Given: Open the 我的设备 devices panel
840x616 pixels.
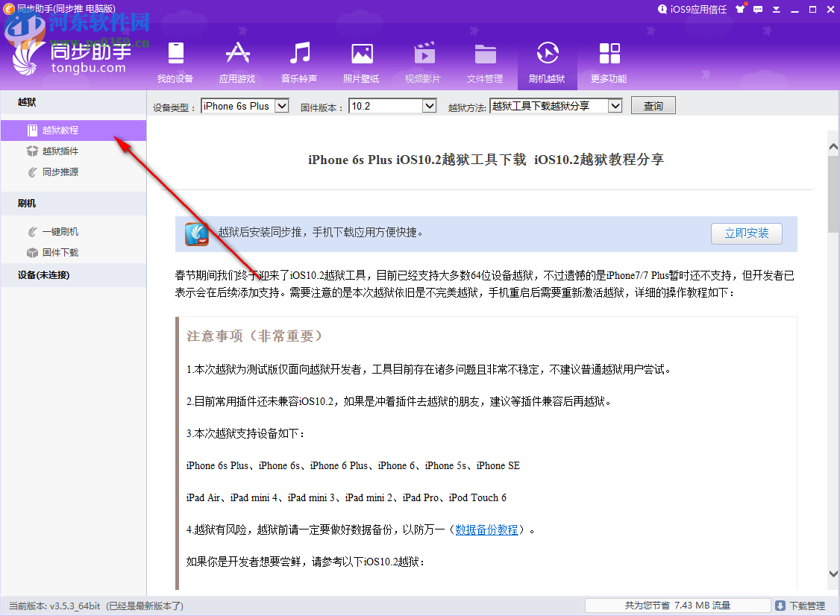Looking at the screenshot, I should coord(175,60).
